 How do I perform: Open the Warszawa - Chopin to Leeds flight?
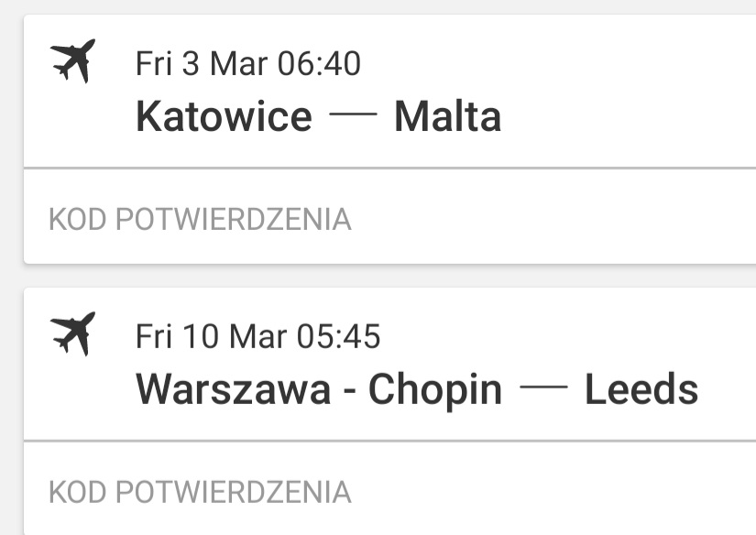[390, 364]
